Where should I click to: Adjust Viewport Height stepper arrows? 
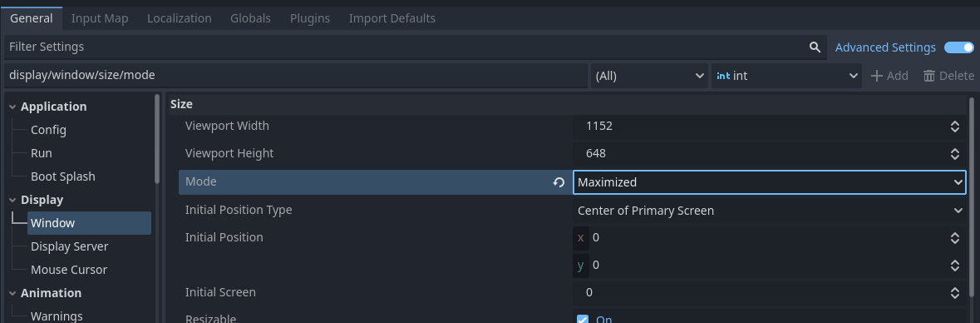(x=954, y=153)
